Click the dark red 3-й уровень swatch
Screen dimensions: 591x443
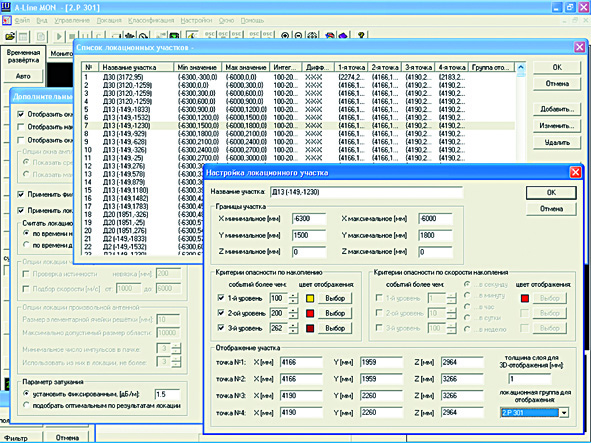[310, 328]
